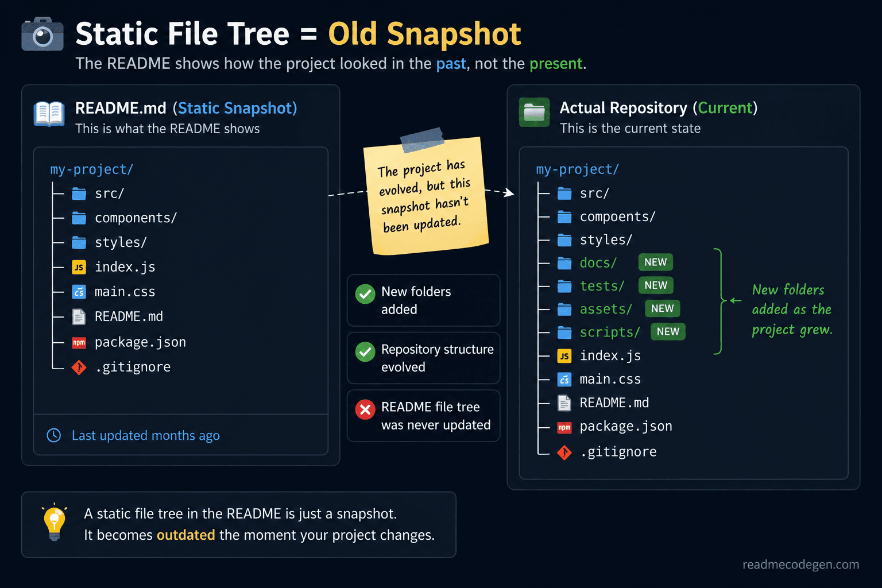Click the JS icon beside index.js in Actual Repository
This screenshot has width=882, height=588.
coord(564,356)
